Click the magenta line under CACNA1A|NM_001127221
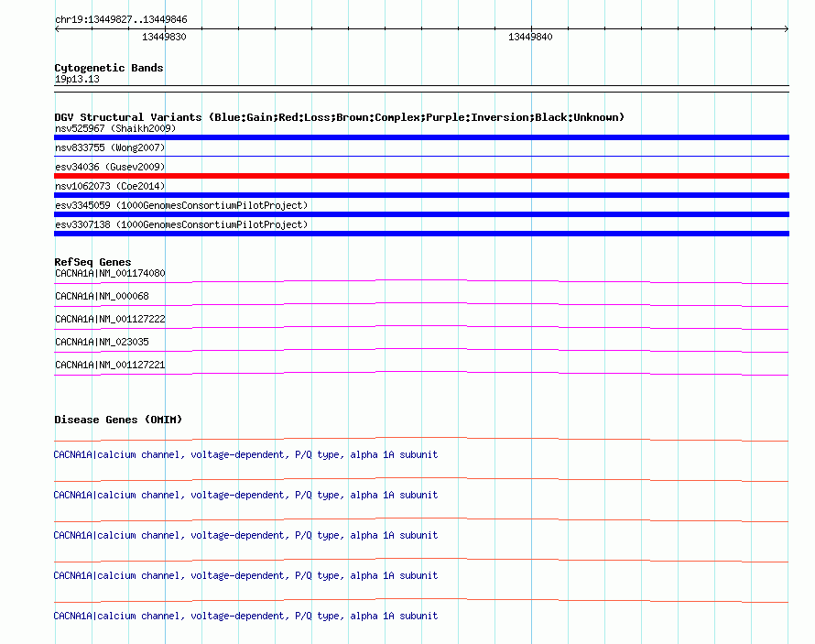Image resolution: width=815 pixels, height=644 pixels. click(421, 373)
